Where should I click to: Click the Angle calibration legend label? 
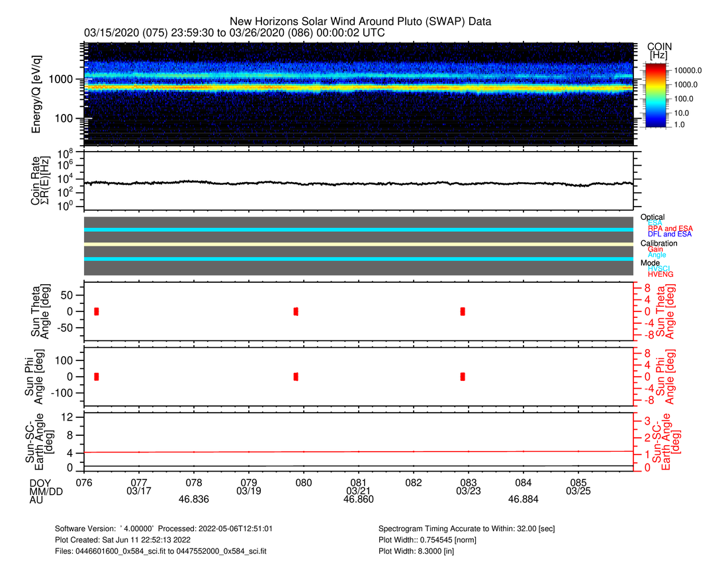click(x=657, y=255)
